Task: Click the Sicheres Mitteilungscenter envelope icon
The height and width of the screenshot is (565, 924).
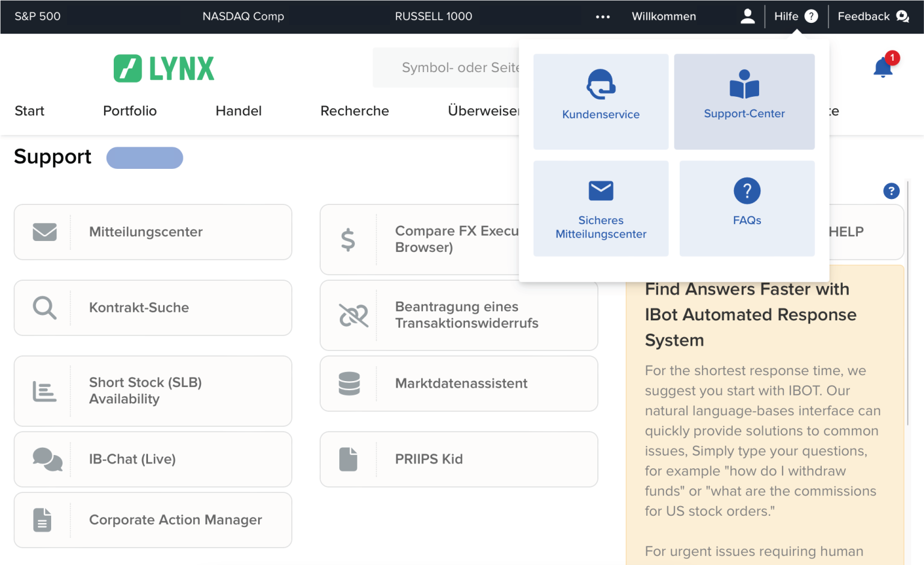Action: pos(601,191)
